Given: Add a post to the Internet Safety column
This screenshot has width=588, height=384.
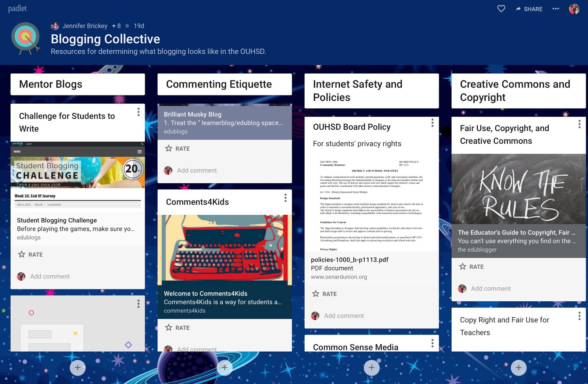Looking at the screenshot, I should point(372,367).
